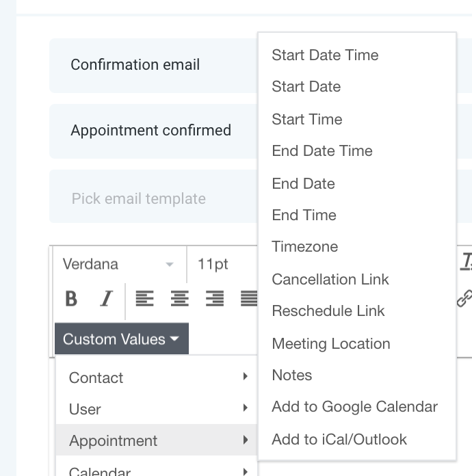Justify the text alignment
Viewport: 472px width, 476px height.
pyautogui.click(x=249, y=299)
